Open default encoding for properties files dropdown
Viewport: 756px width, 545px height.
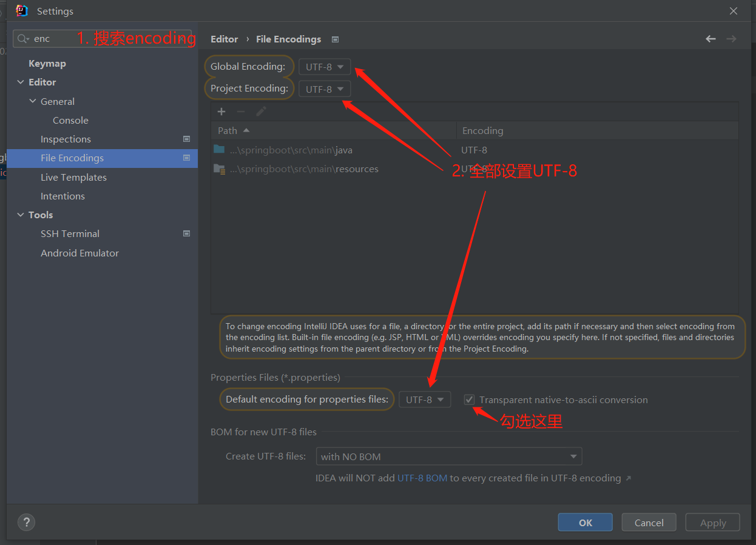tap(425, 400)
